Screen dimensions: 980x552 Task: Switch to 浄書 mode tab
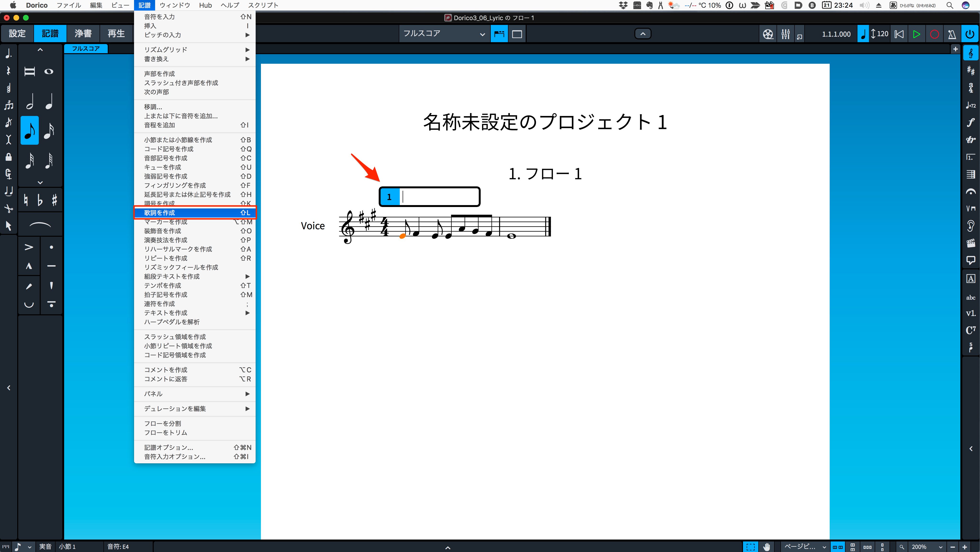click(83, 34)
